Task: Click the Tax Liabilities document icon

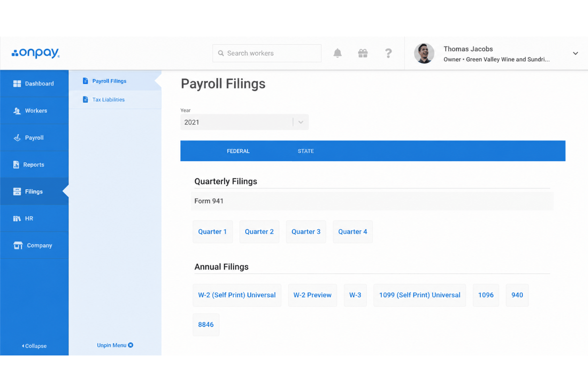Action: (x=85, y=99)
